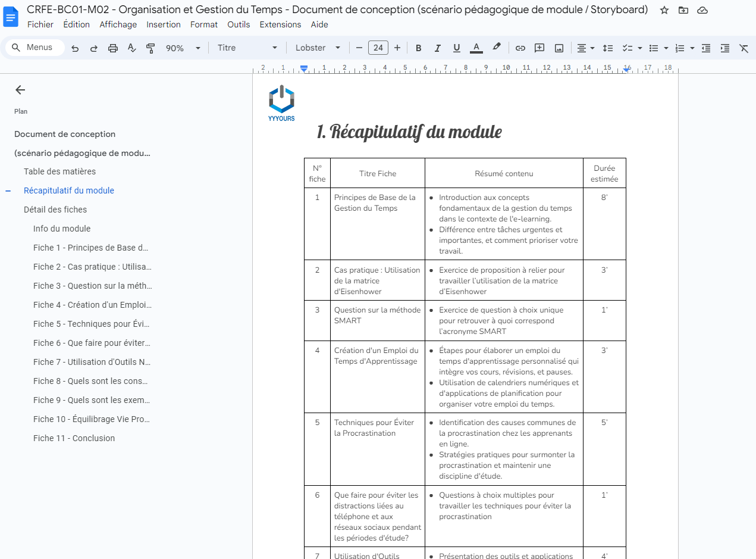The width and height of the screenshot is (756, 559).
Task: Print the document
Action: click(113, 48)
